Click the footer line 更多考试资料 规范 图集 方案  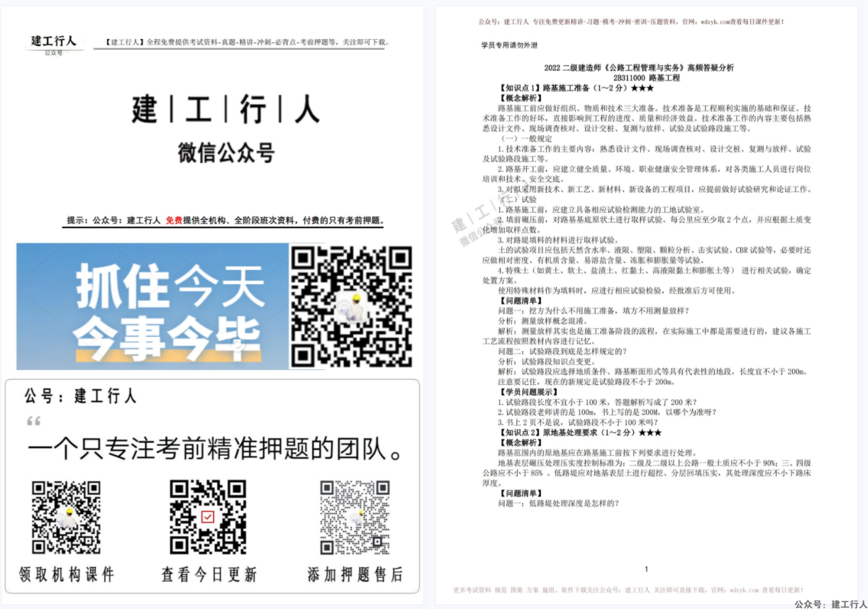[x=628, y=590]
